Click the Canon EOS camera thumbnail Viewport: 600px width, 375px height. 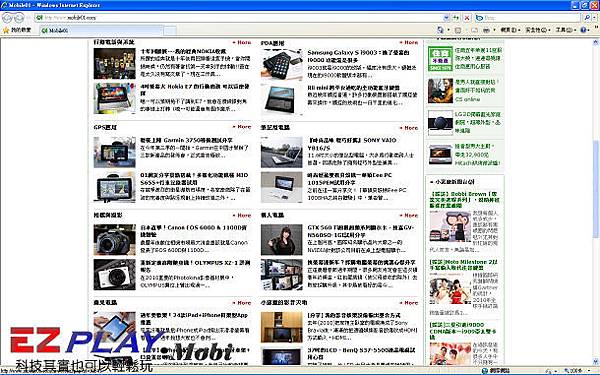[x=114, y=240]
